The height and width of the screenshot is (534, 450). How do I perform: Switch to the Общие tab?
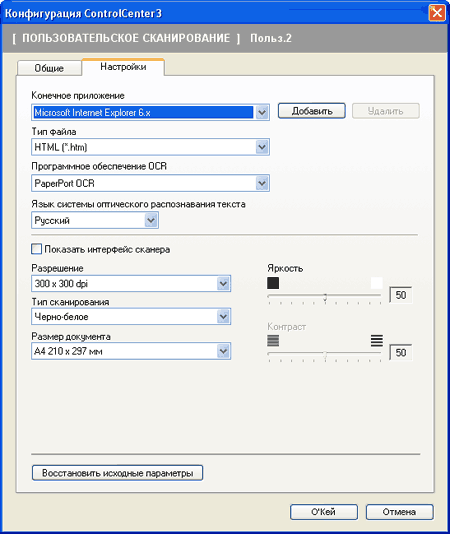[x=49, y=68]
